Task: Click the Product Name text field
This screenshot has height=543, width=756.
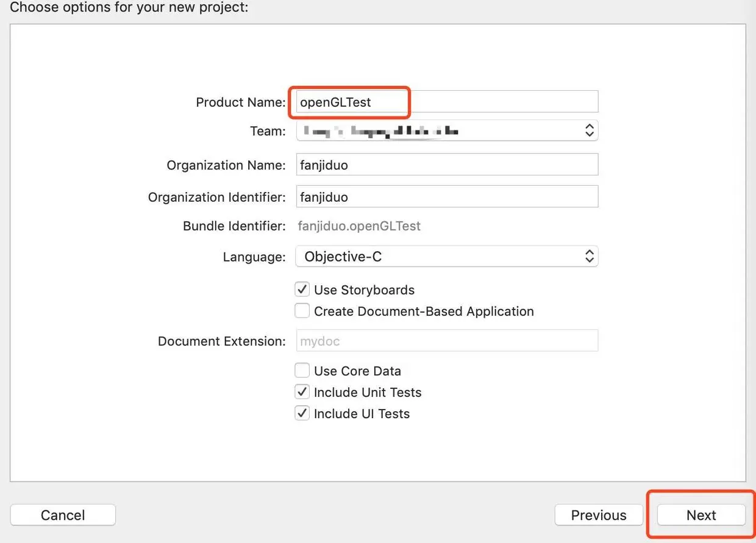Action: (x=447, y=102)
